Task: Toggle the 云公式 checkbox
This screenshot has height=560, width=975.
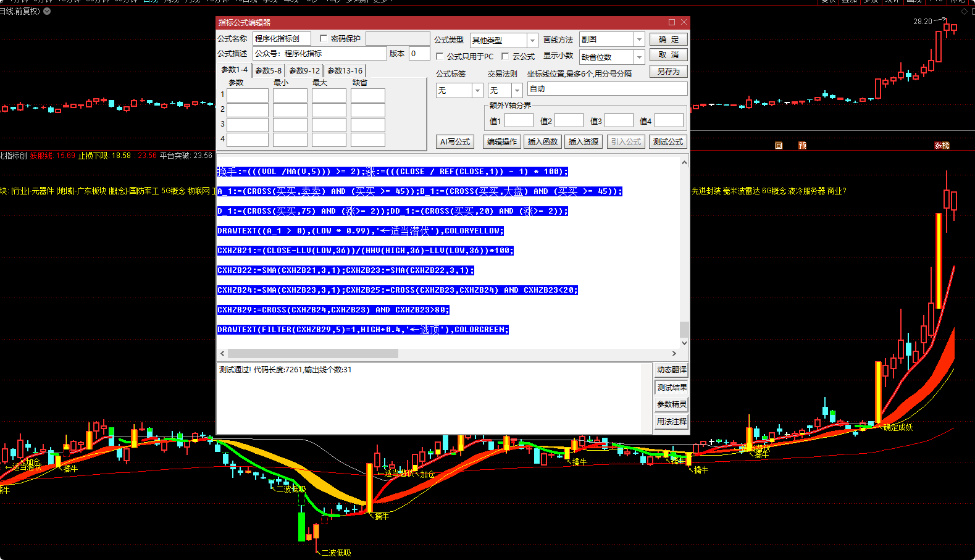Action: [505, 56]
